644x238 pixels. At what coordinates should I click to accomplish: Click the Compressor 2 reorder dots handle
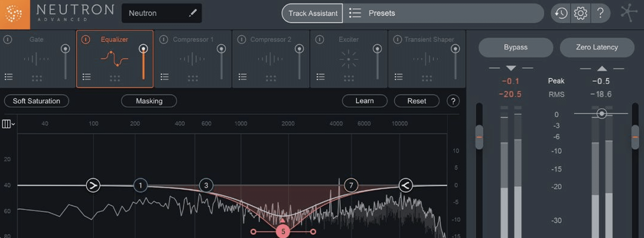click(x=271, y=78)
